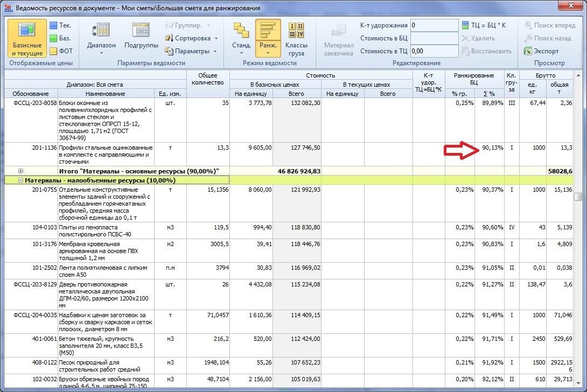Click the vertical scrollbar thumb
This screenshot has height=392, width=587.
579,197
